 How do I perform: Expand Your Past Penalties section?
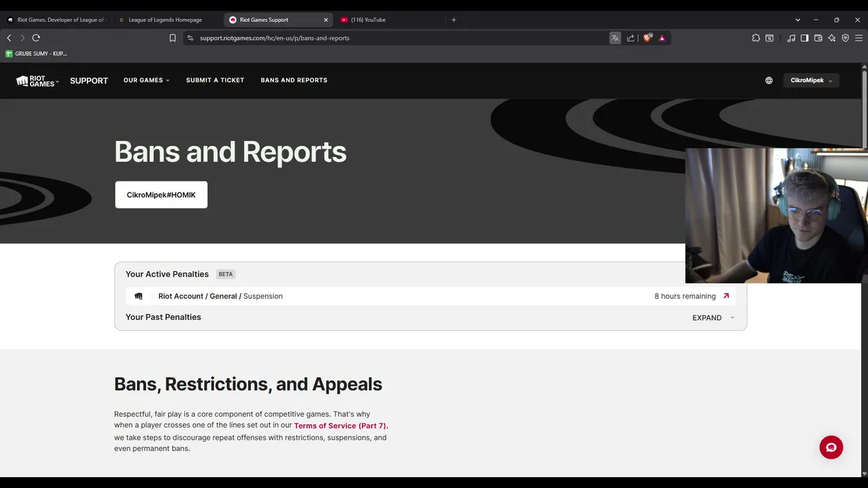tap(713, 318)
